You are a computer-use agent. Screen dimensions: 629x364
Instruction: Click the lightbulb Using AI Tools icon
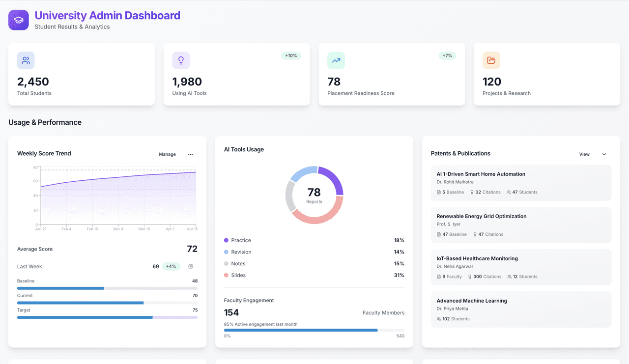coord(181,60)
